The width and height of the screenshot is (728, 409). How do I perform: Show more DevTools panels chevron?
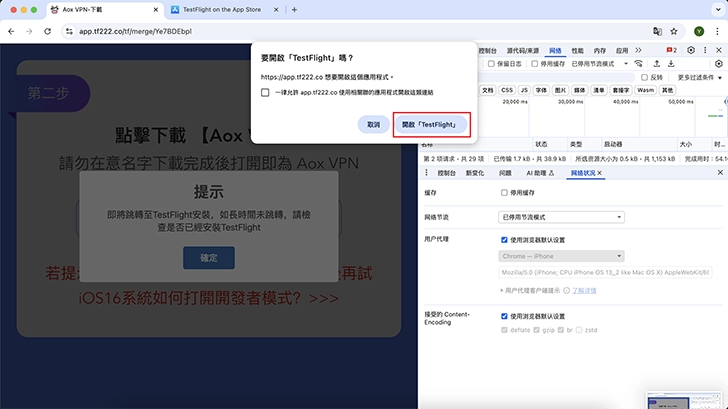(638, 50)
